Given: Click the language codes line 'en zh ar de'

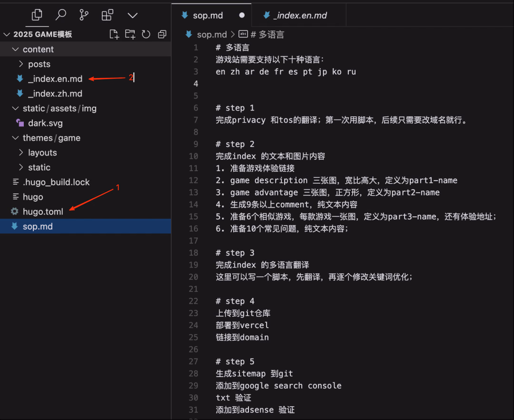Looking at the screenshot, I should (286, 72).
